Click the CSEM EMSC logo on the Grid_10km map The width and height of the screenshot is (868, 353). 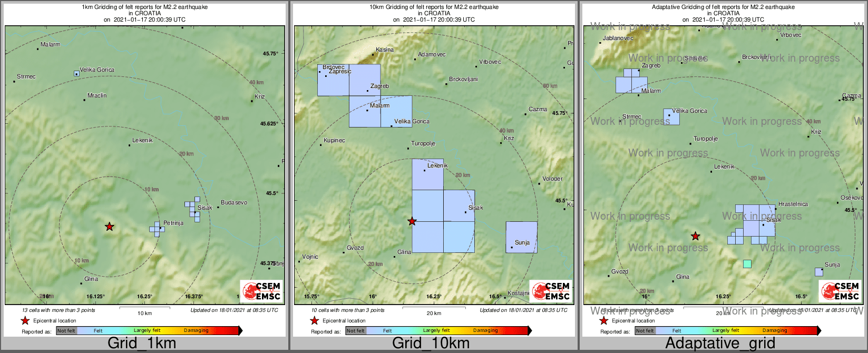551,291
